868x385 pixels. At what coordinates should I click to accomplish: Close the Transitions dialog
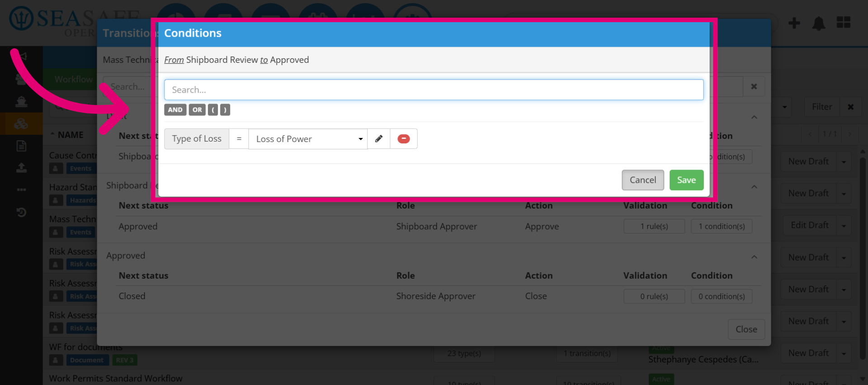point(746,329)
